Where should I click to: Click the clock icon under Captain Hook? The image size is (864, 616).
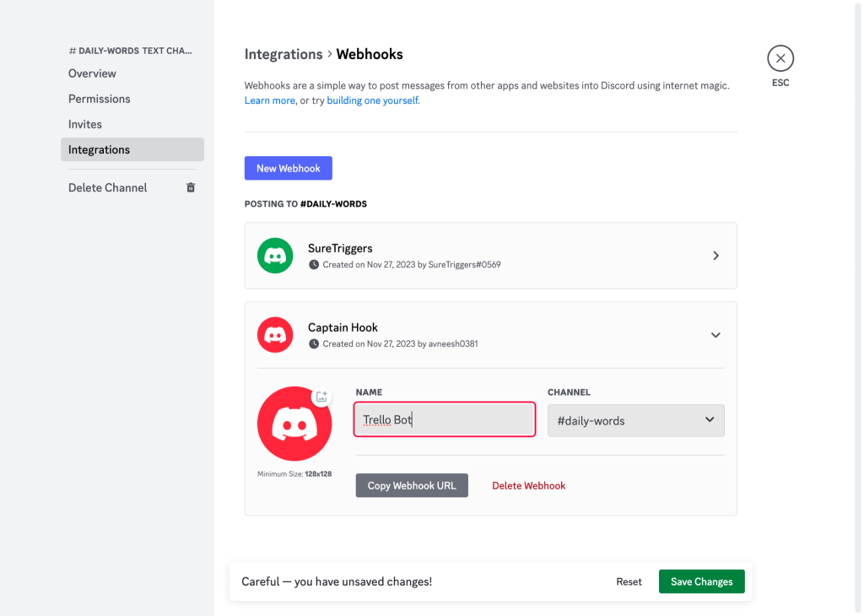[x=314, y=343]
